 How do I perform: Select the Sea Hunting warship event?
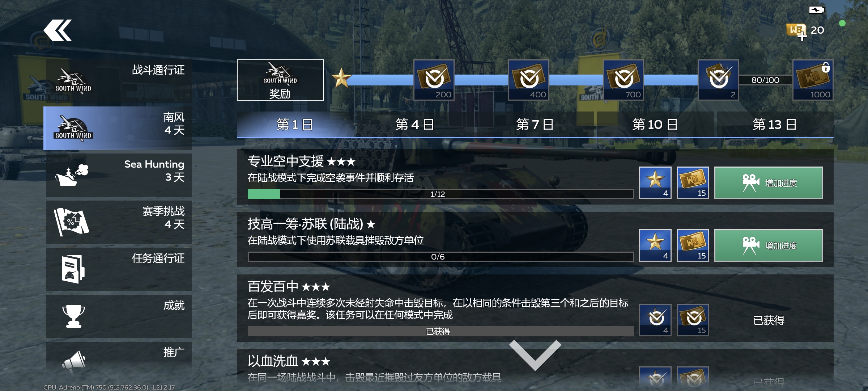[119, 175]
